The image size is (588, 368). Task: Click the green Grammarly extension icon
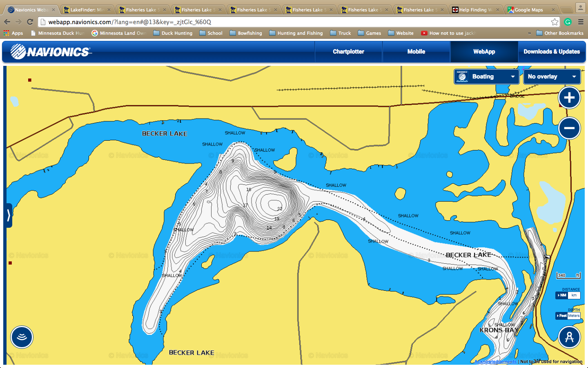click(568, 22)
